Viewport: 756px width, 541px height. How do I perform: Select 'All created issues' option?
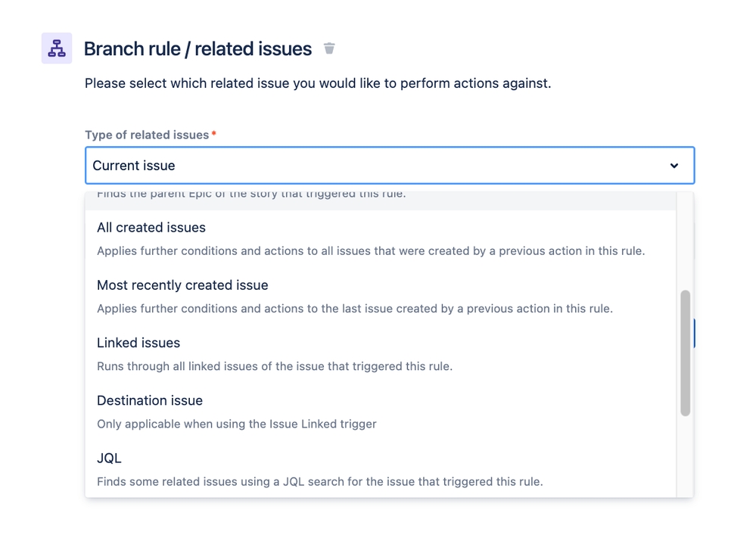click(x=151, y=228)
